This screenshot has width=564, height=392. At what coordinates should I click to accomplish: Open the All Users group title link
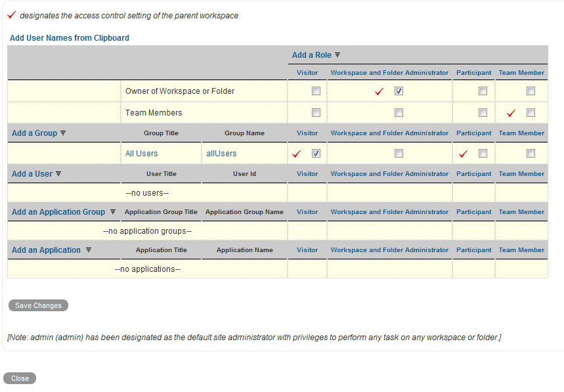click(142, 154)
